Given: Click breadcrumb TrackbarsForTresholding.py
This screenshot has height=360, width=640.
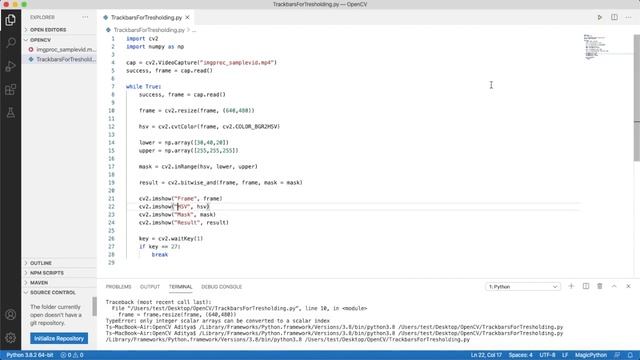Looking at the screenshot, I should click(x=149, y=30).
